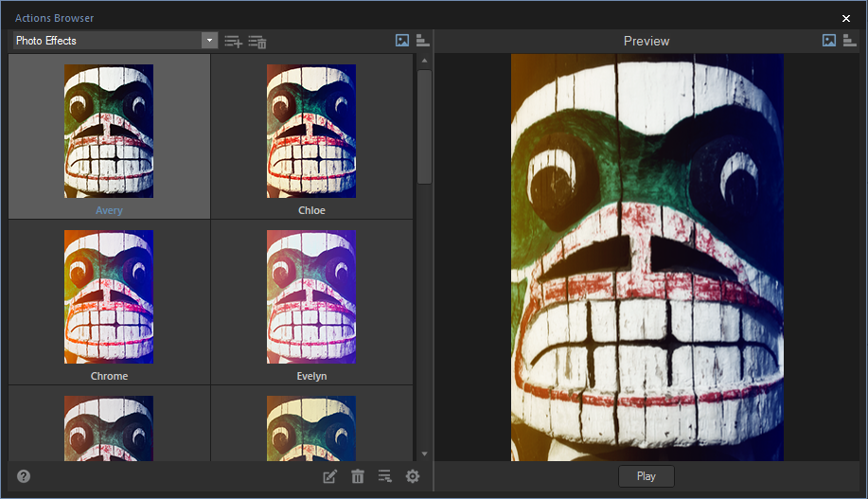Click the Evelyn label text
Screen dimensions: 868x499
pyautogui.click(x=311, y=376)
